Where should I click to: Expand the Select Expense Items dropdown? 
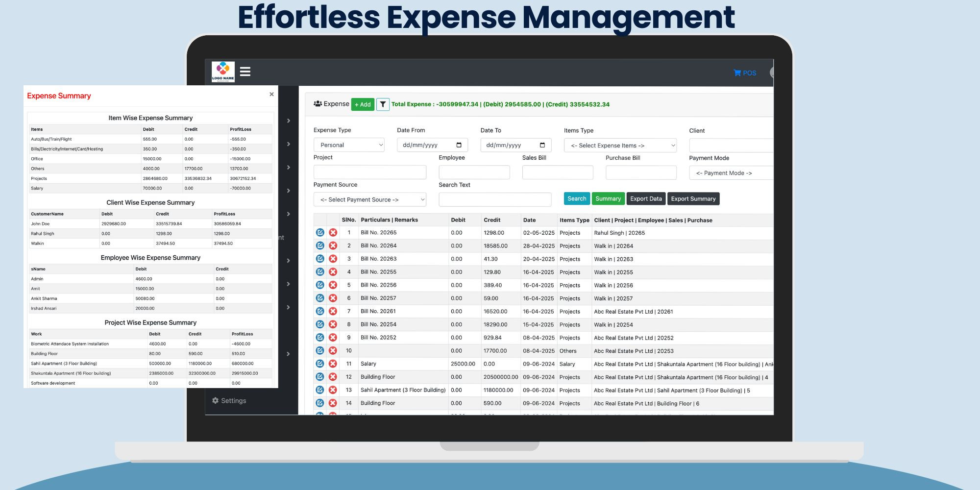[620, 146]
